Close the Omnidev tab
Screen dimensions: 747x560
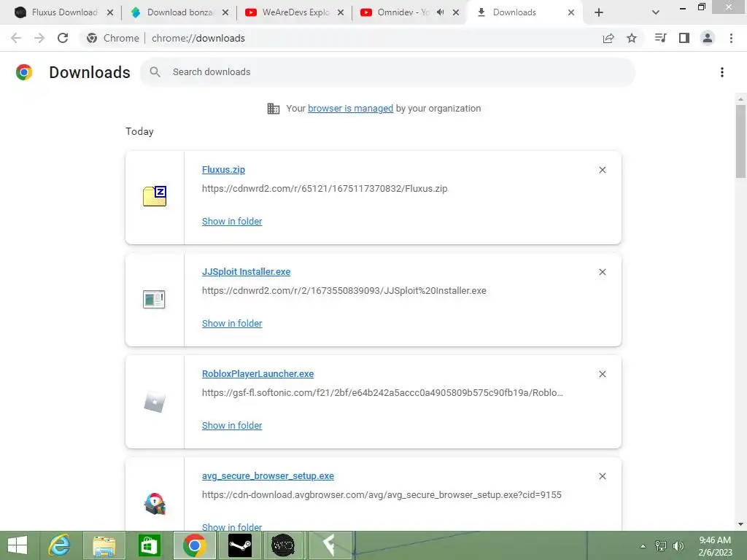pyautogui.click(x=456, y=12)
